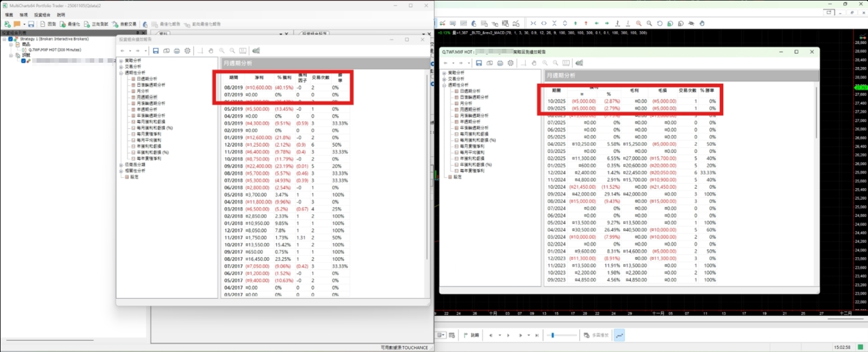Click the circular reset arrow in chart toolbar
This screenshot has width=868, height=352.
(x=660, y=23)
